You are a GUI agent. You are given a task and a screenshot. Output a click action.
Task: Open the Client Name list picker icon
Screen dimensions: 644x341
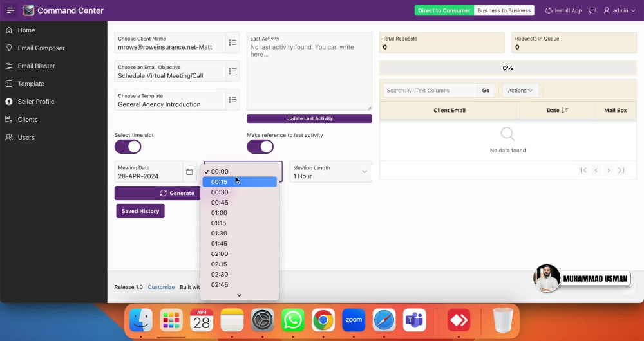232,42
